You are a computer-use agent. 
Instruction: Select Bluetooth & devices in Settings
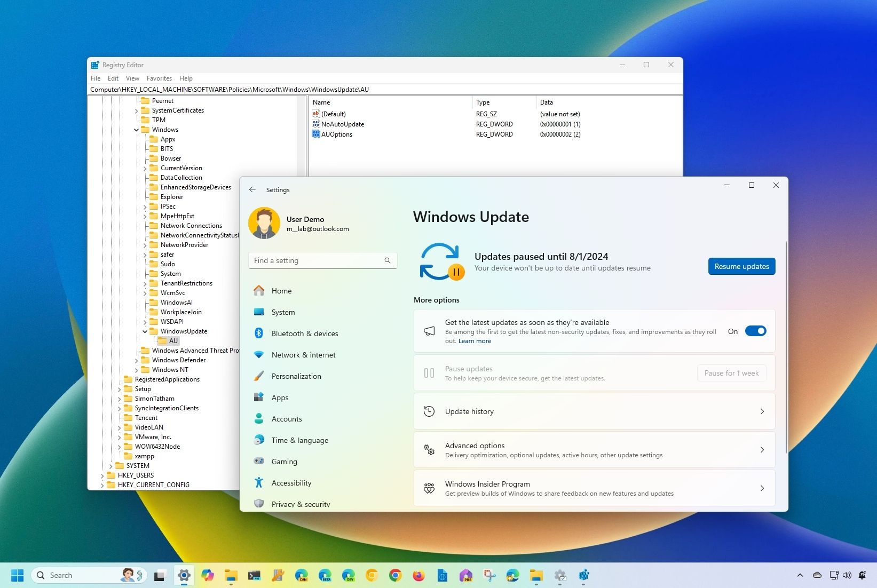[x=304, y=333]
